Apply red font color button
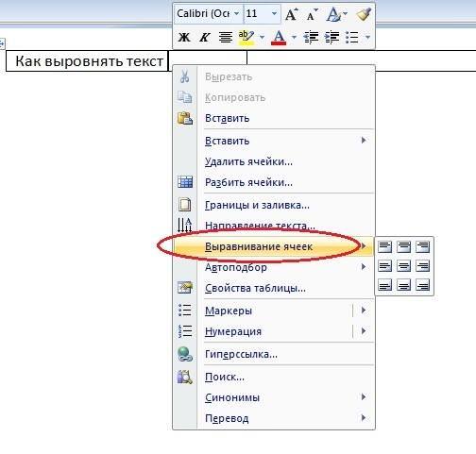Viewport: 476px width, 454px height. (279, 38)
